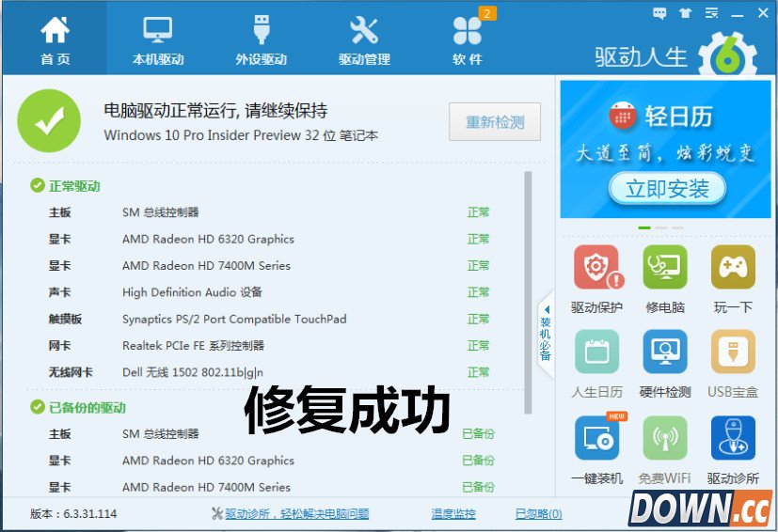Open the 驱动管理 tab
The image size is (778, 532).
point(364,39)
